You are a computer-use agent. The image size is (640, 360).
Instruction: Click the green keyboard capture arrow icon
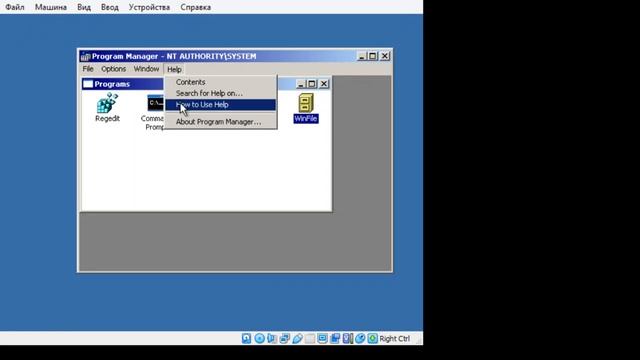(373, 338)
